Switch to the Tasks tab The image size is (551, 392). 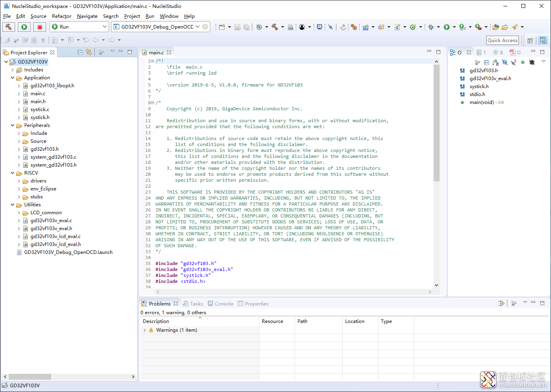(x=193, y=304)
